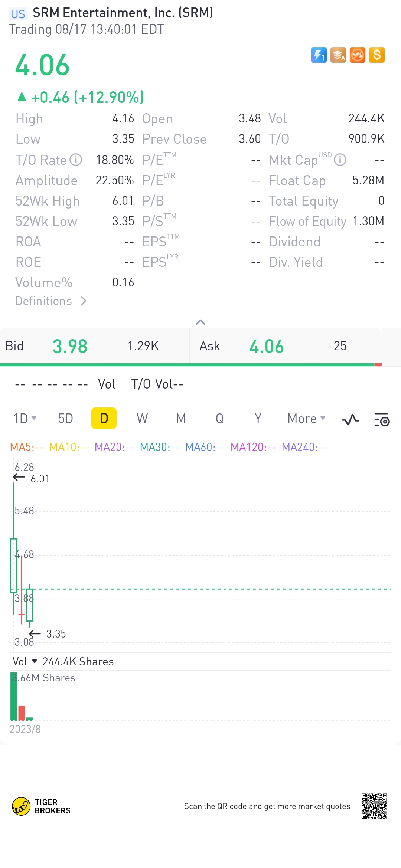Switch chart to 5D view

point(66,419)
